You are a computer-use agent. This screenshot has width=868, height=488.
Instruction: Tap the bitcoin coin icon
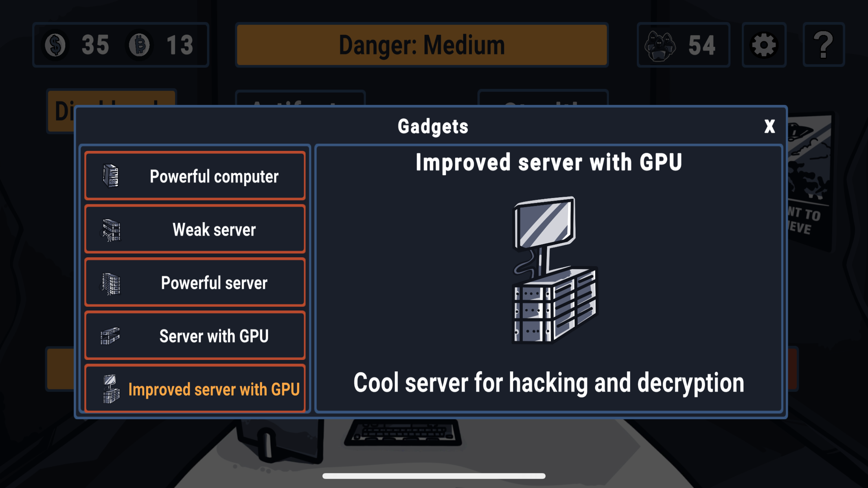tap(139, 45)
